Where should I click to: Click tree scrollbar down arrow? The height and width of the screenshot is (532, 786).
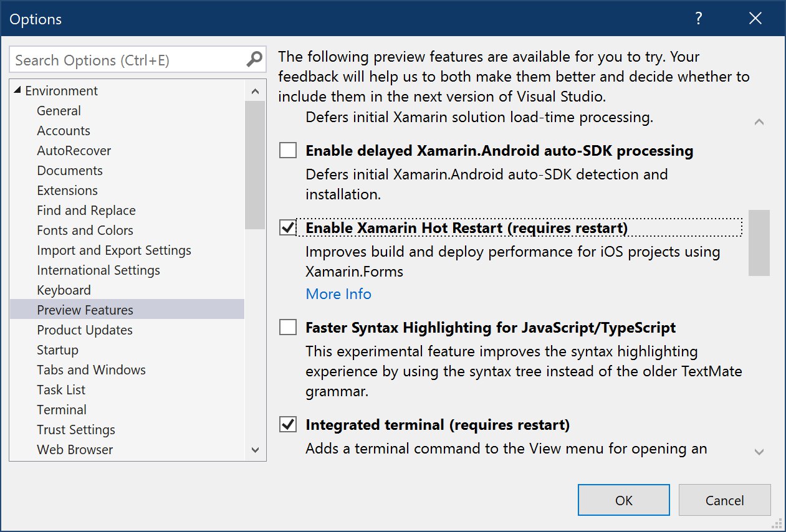255,450
